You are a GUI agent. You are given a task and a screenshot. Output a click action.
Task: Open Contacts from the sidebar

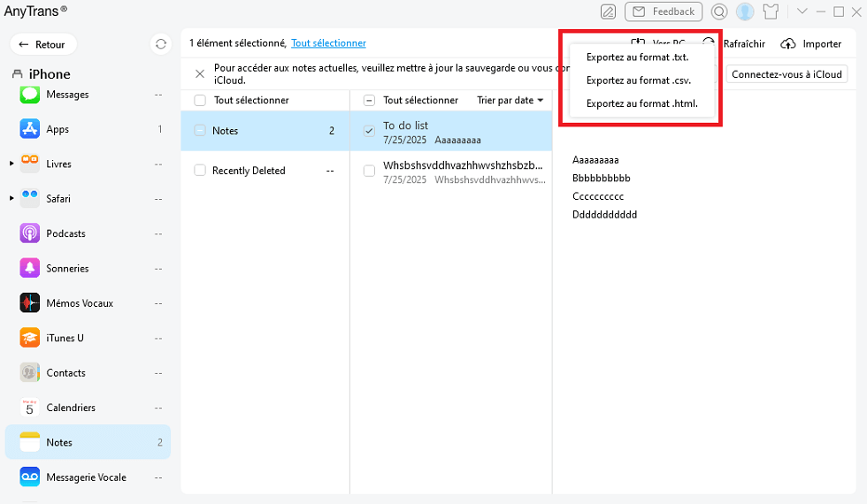[x=65, y=373]
